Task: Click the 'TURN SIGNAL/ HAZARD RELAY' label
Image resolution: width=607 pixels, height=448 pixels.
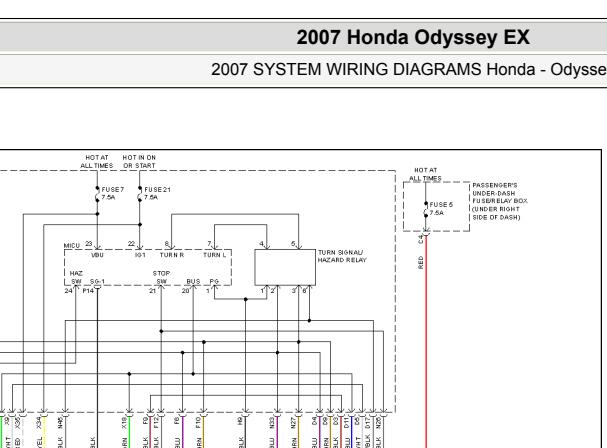Action: click(342, 256)
